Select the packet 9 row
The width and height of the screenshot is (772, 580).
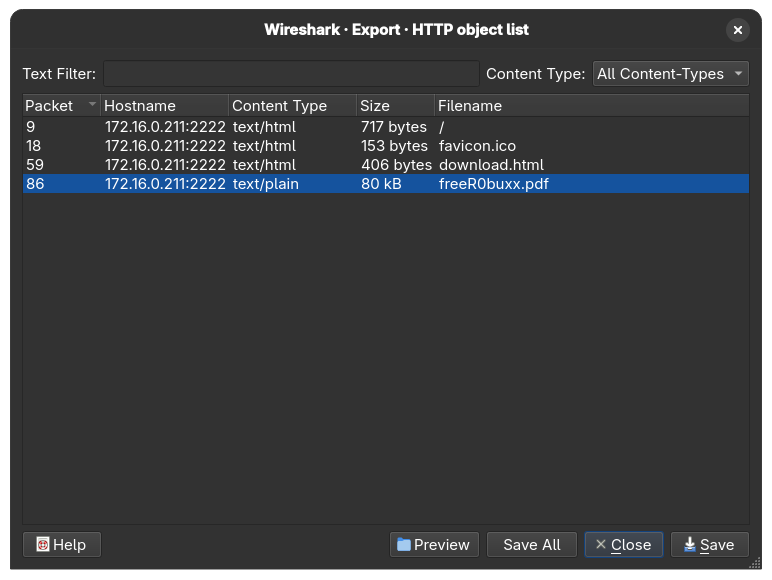(386, 127)
